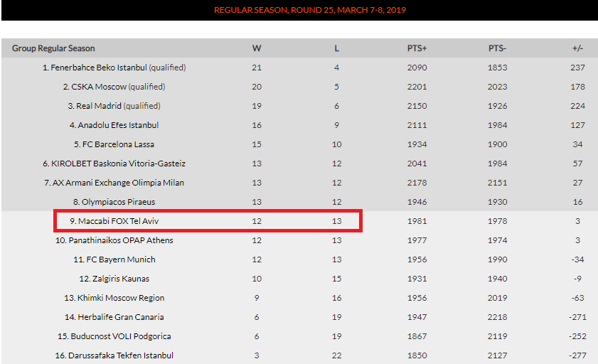Click Olimpia Milan's 2178 points scored
Image resolution: width=598 pixels, height=364 pixels.
pos(417,183)
